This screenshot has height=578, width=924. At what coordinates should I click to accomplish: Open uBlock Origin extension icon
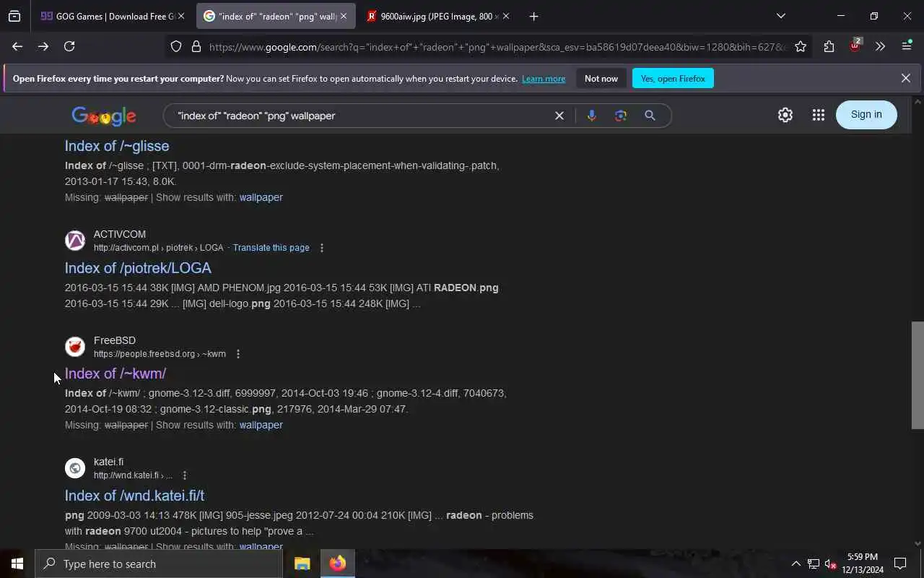coord(855,46)
